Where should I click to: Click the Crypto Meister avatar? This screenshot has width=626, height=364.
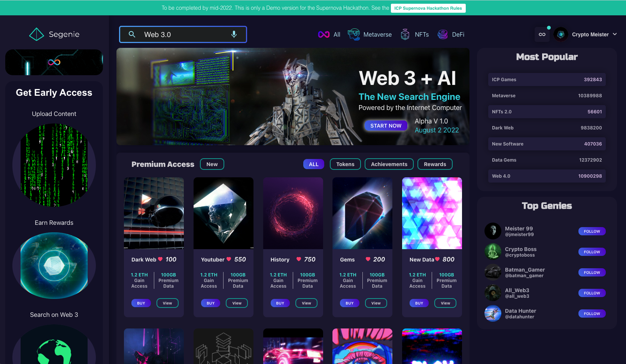pos(560,34)
